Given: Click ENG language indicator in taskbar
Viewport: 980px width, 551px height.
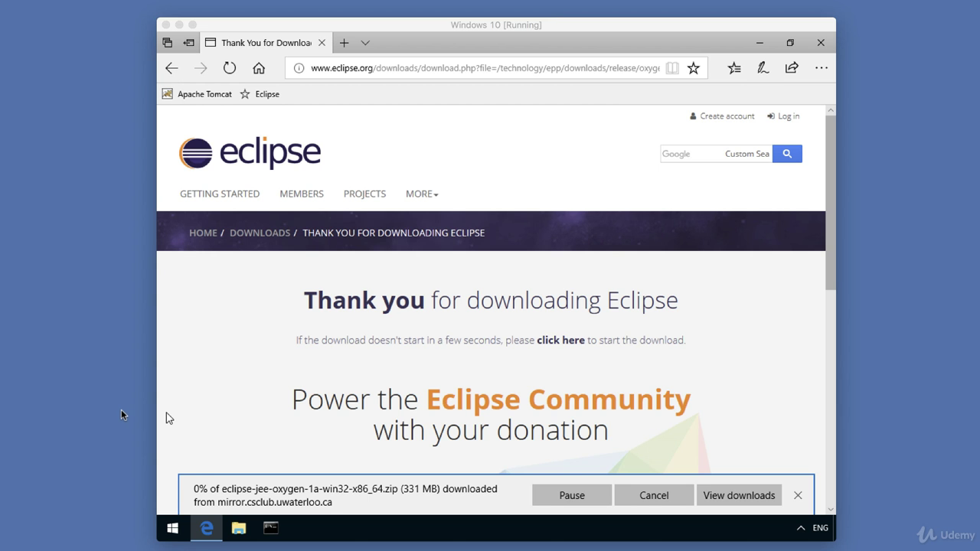Looking at the screenshot, I should tap(820, 528).
